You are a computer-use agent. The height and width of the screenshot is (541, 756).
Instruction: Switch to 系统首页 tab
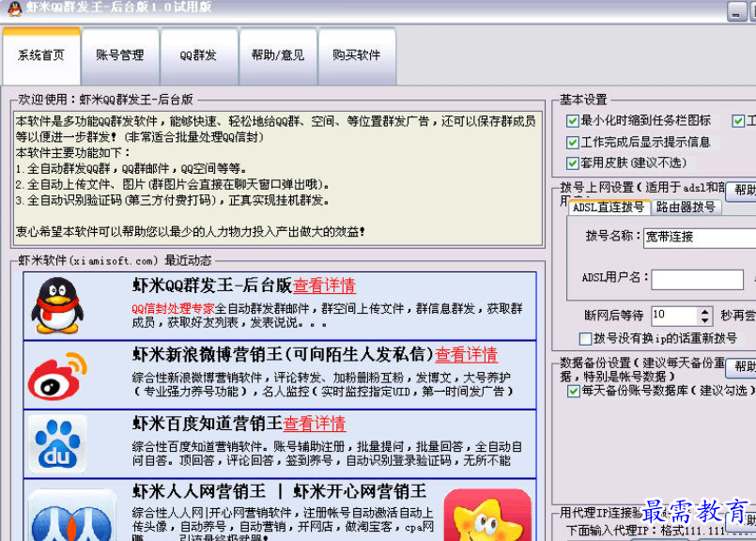(x=41, y=55)
